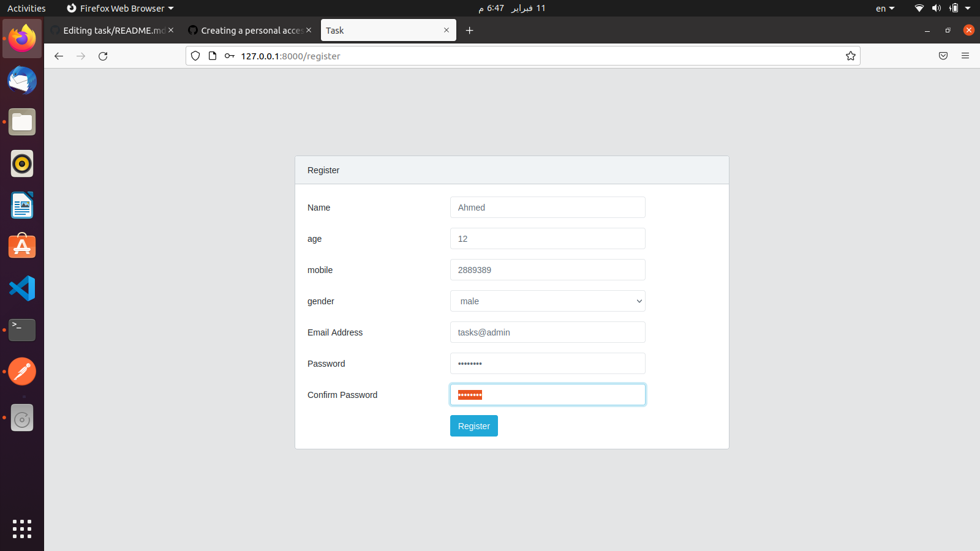Viewport: 980px width, 551px height.
Task: Open the Activities overview
Action: (x=26, y=9)
